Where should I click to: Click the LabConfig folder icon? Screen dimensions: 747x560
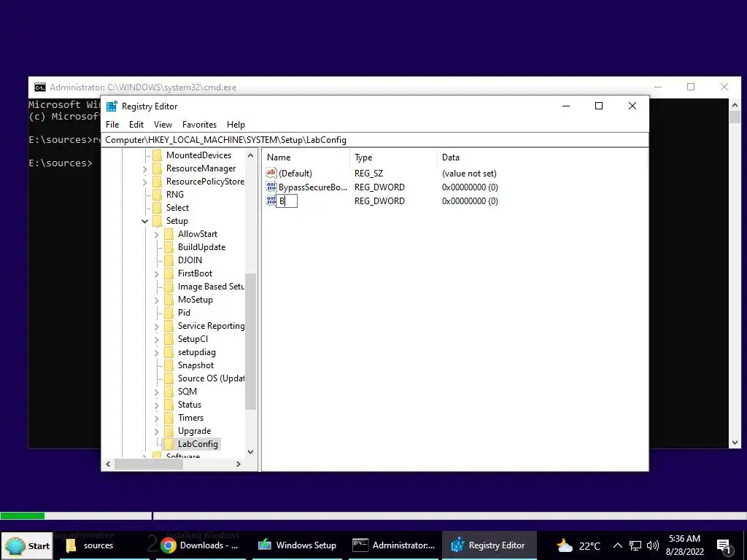[169, 444]
